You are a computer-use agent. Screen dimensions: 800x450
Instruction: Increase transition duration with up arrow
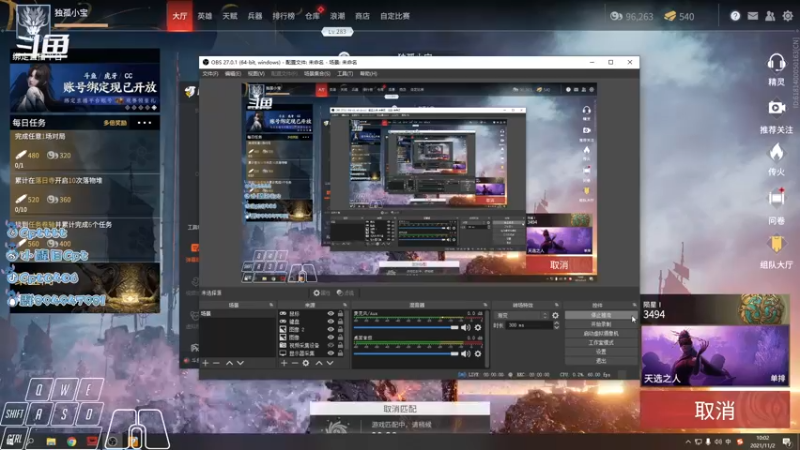[556, 323]
